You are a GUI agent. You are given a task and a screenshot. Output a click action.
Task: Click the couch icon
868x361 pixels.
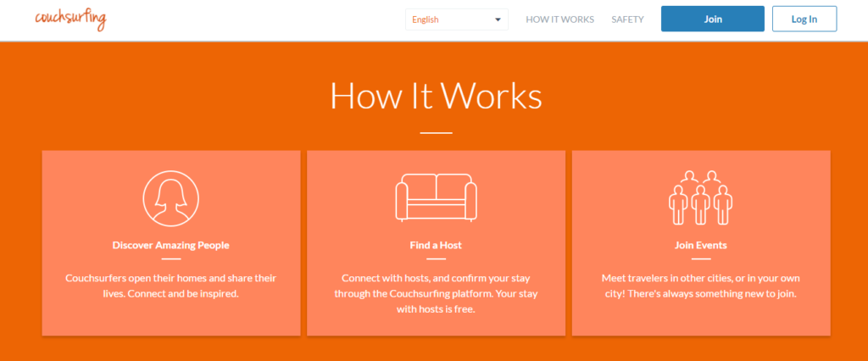pyautogui.click(x=437, y=197)
